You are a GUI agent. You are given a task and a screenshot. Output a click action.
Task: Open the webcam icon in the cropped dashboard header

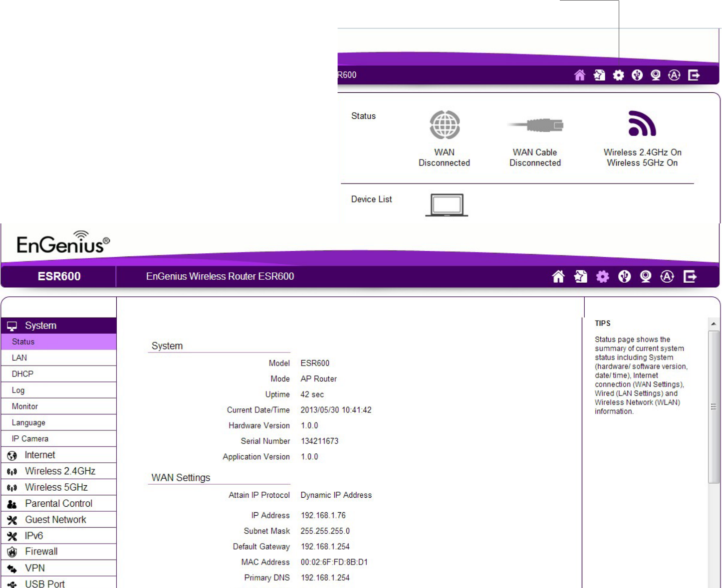(656, 75)
